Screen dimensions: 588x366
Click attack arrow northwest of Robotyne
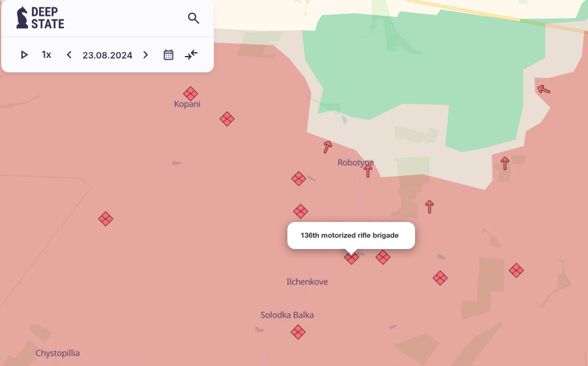pyautogui.click(x=327, y=147)
